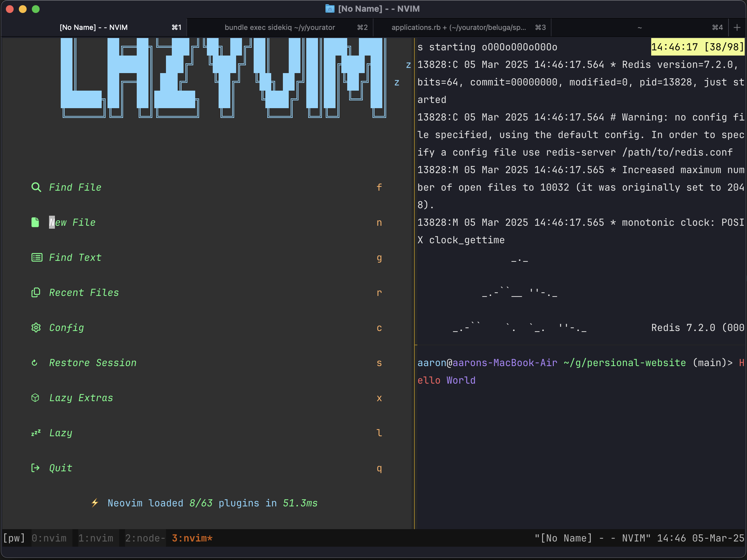Select tmux window 0:nvim
Viewport: 747px width, 560px height.
pos(49,538)
